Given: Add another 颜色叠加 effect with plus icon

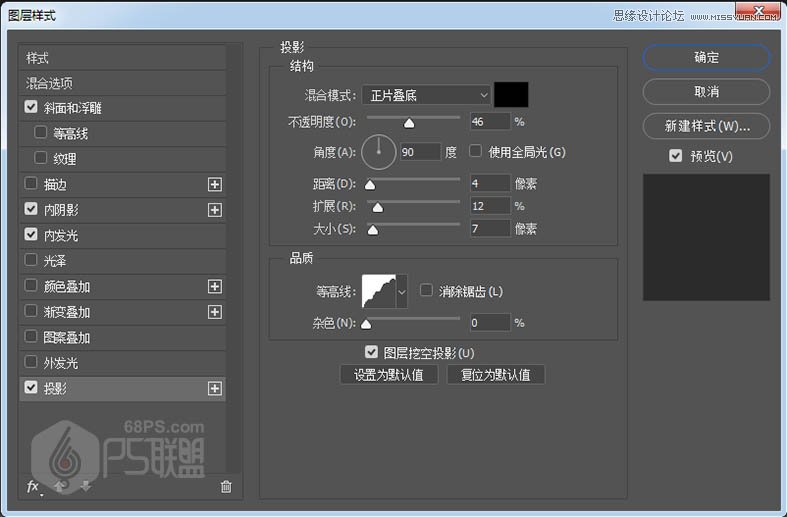Looking at the screenshot, I should pyautogui.click(x=214, y=286).
